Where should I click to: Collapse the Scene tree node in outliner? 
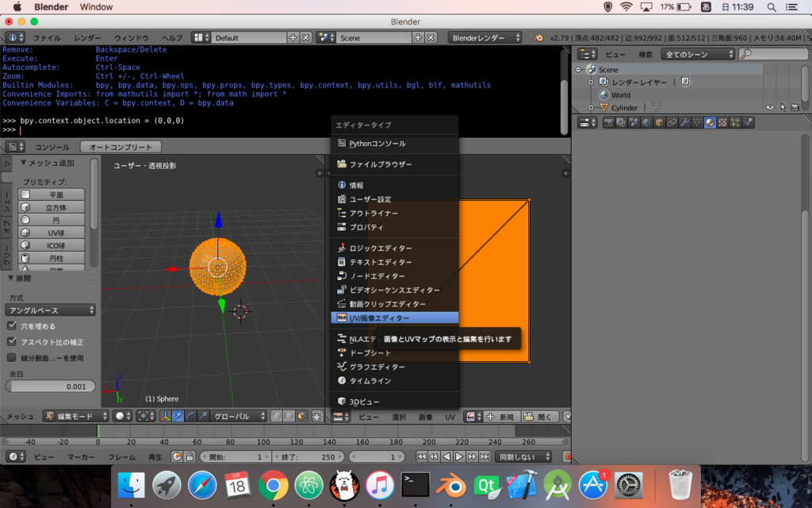click(578, 70)
